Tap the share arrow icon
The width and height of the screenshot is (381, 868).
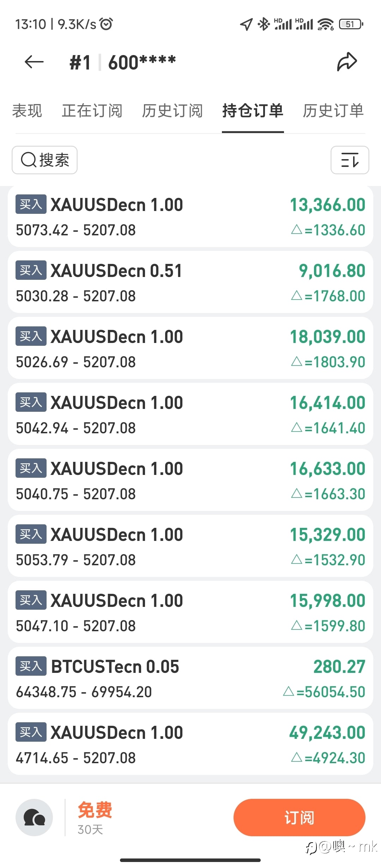[x=347, y=62]
